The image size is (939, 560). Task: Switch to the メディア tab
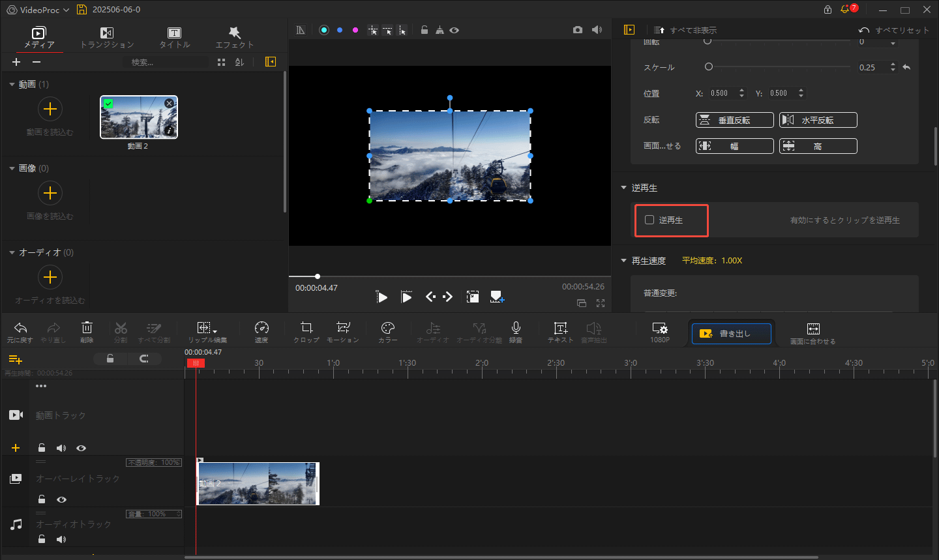(x=39, y=38)
